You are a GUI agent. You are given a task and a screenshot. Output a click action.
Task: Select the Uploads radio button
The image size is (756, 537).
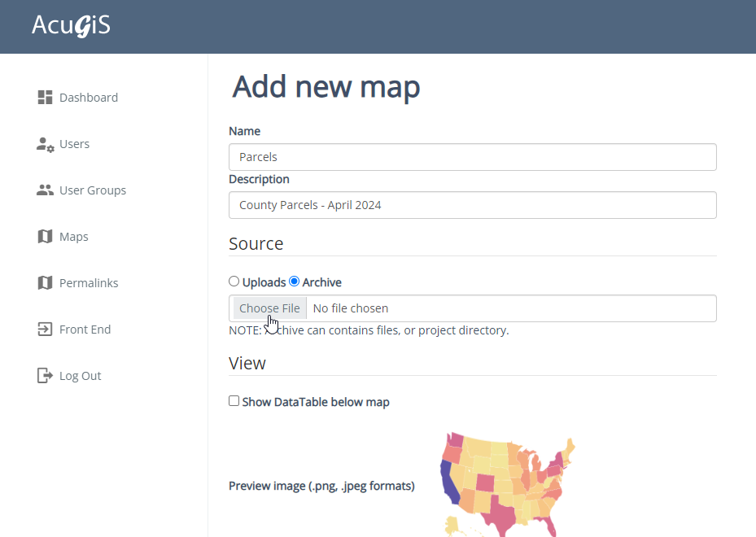coord(234,282)
